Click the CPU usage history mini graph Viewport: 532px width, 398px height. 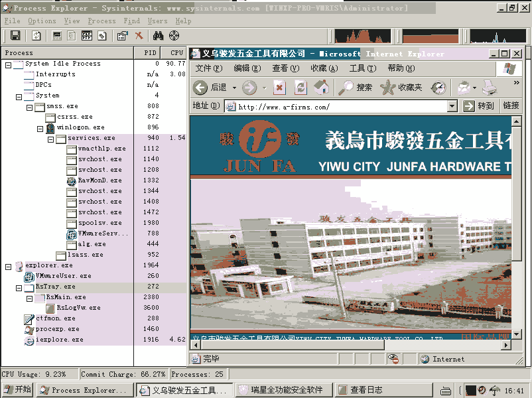click(363, 36)
